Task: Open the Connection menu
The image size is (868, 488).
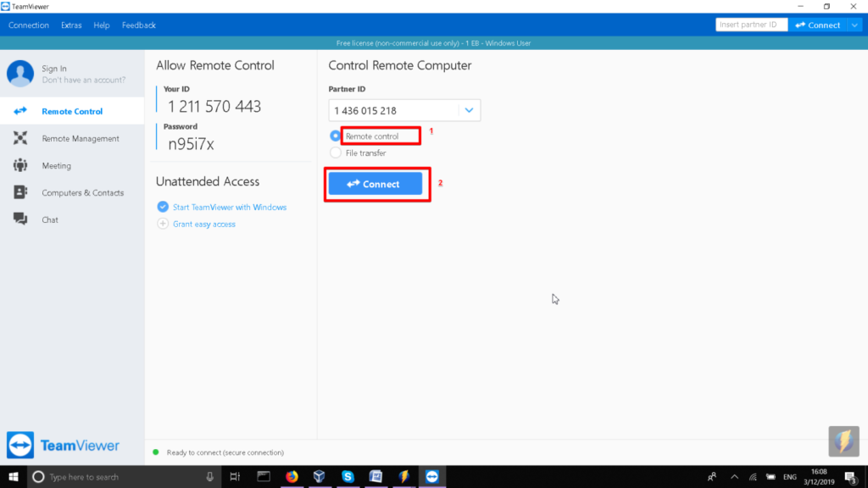Action: click(x=28, y=25)
